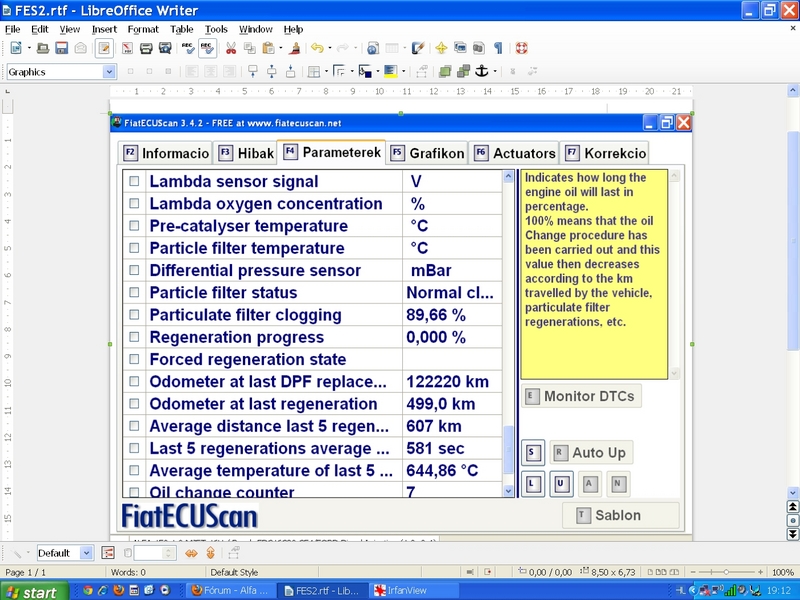Open the Tools menu
800x600 pixels.
point(216,29)
